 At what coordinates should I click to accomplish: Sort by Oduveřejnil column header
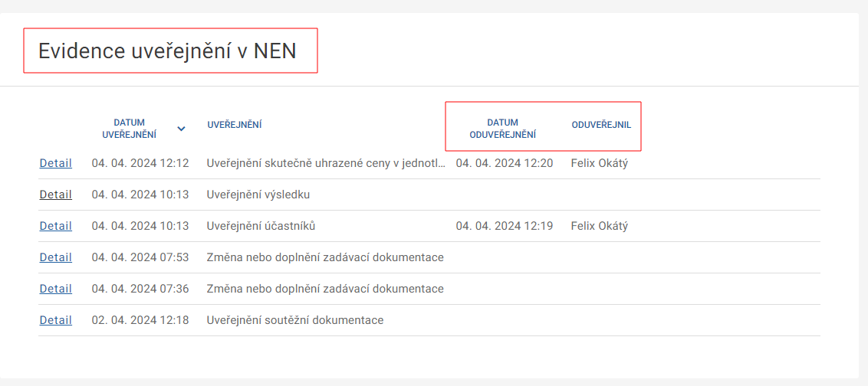click(601, 125)
